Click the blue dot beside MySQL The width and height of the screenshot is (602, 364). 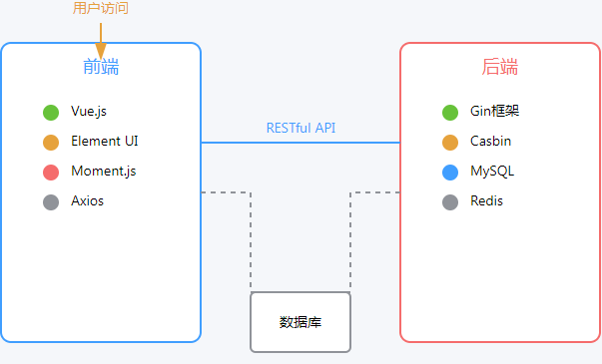tap(450, 173)
